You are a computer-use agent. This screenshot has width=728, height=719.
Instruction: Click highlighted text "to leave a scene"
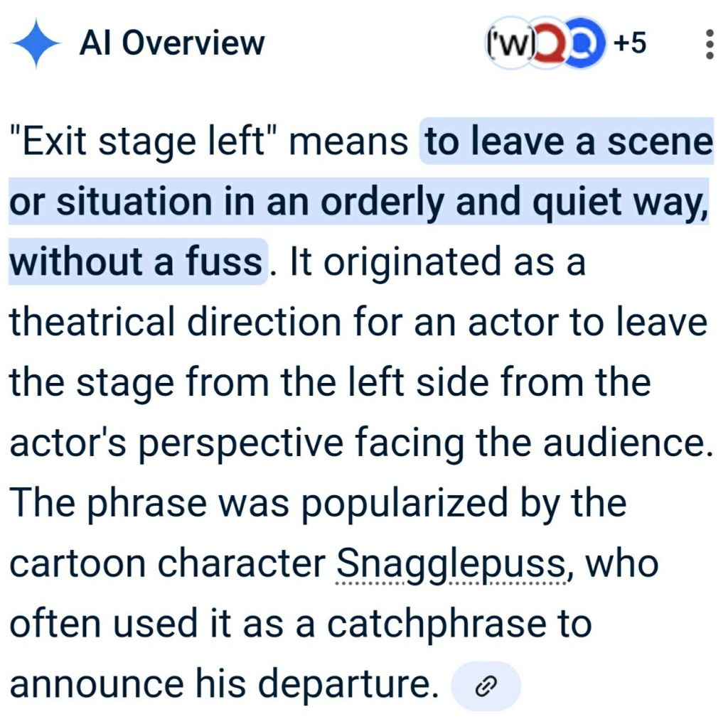click(568, 141)
